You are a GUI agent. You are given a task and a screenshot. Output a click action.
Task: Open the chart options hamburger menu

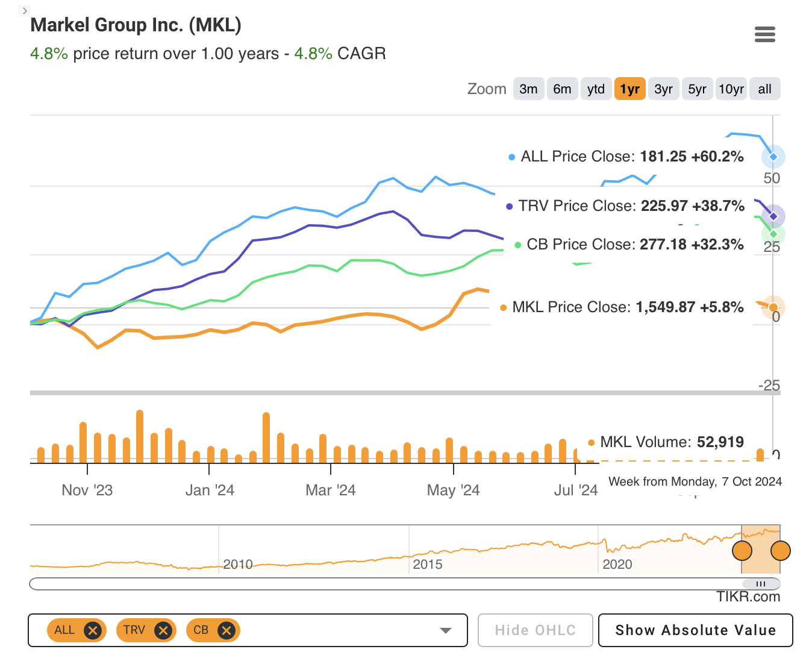pyautogui.click(x=765, y=34)
